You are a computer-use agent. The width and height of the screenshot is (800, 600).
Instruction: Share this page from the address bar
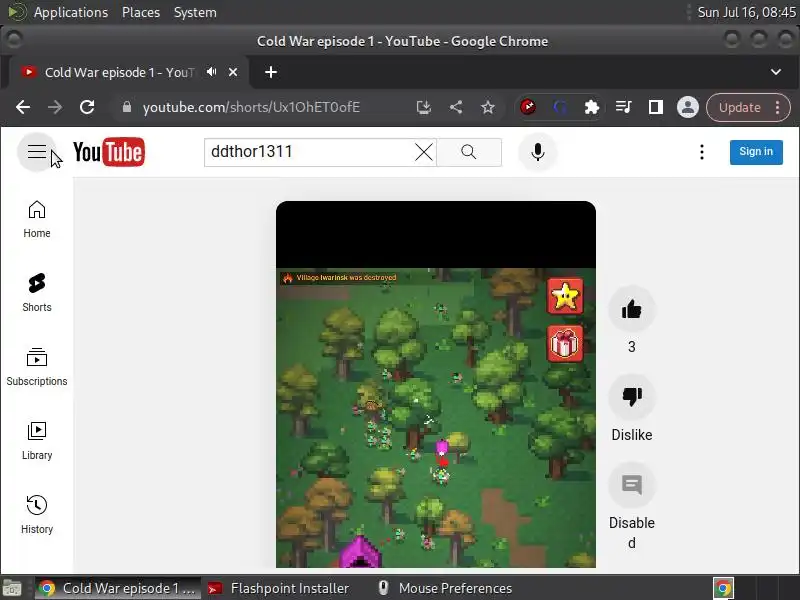(456, 107)
